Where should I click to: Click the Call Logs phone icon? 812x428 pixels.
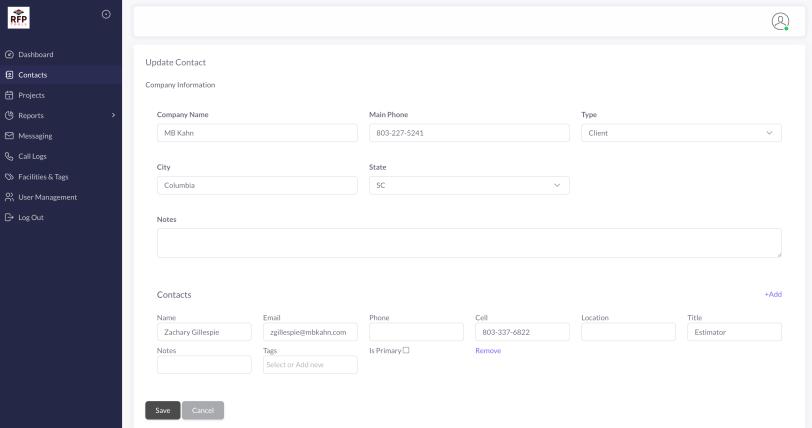(x=9, y=156)
